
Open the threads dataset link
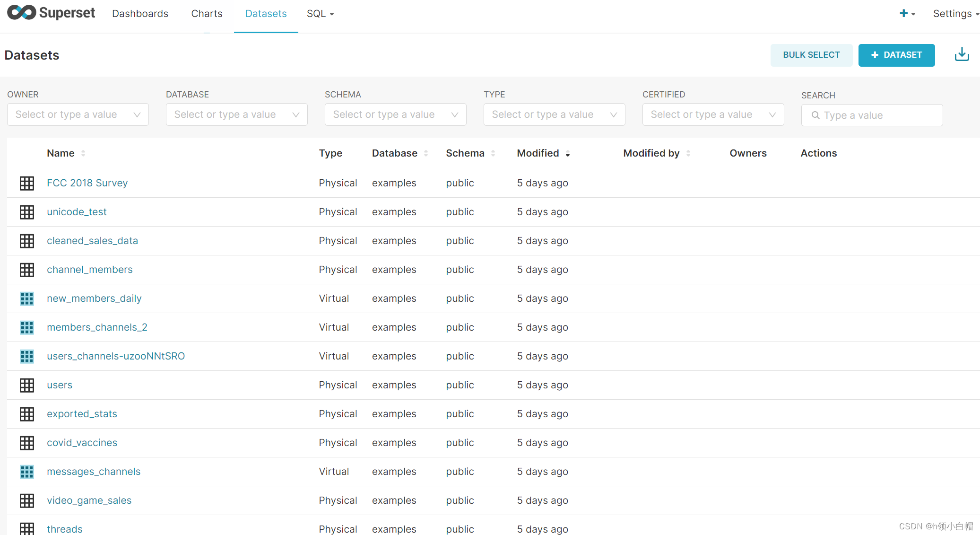[65, 529]
